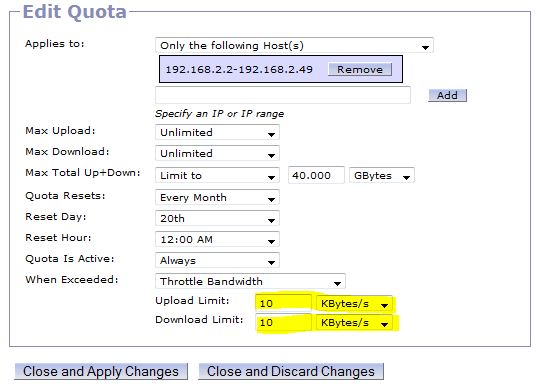Remove the 192.168.2.2-192.168.2.49 host range
The width and height of the screenshot is (537, 386).
pos(360,69)
